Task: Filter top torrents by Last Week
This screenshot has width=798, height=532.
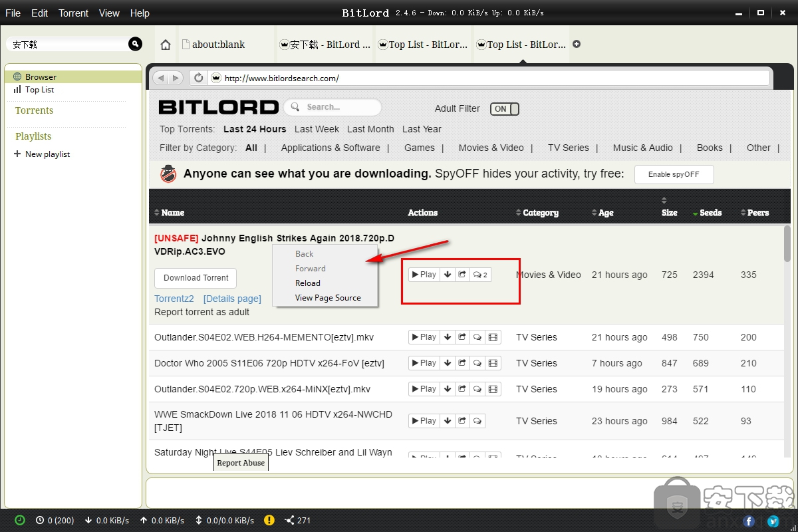Action: pos(317,129)
